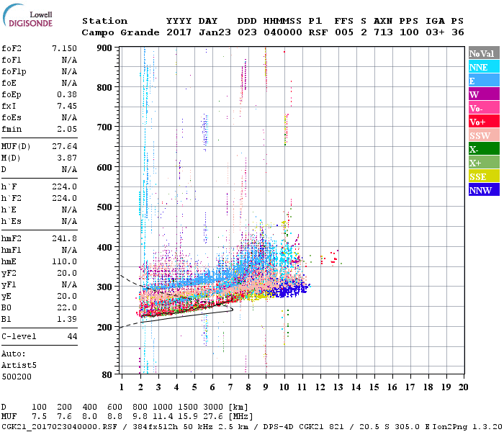Select the X- dark green legend entry
This screenshot has height=432, width=504.
(483, 149)
